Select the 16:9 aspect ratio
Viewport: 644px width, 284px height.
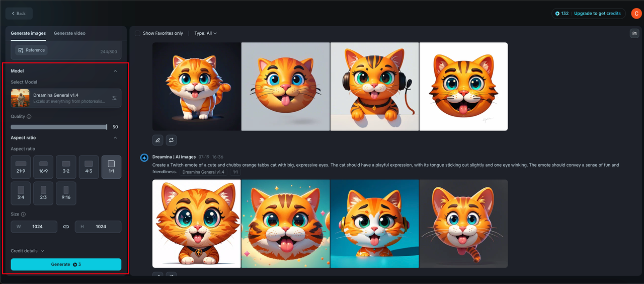[43, 167]
